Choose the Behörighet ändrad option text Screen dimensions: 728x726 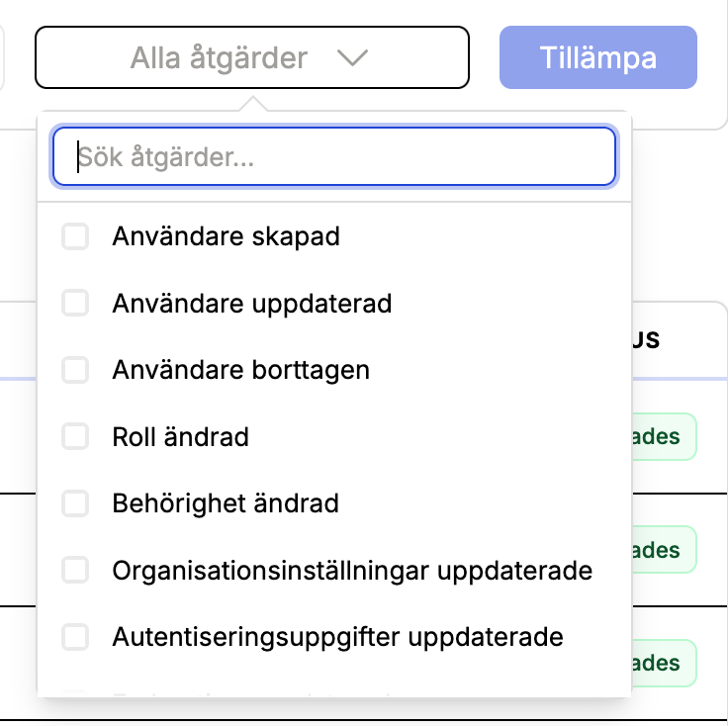[226, 503]
